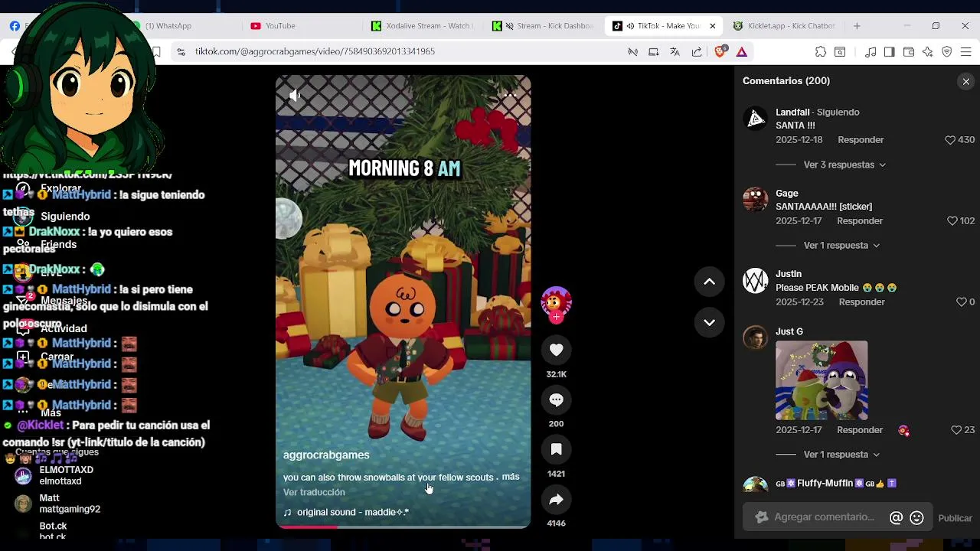This screenshot has width=980, height=551.
Task: Click the muted site sound icon in address bar
Action: click(x=632, y=52)
